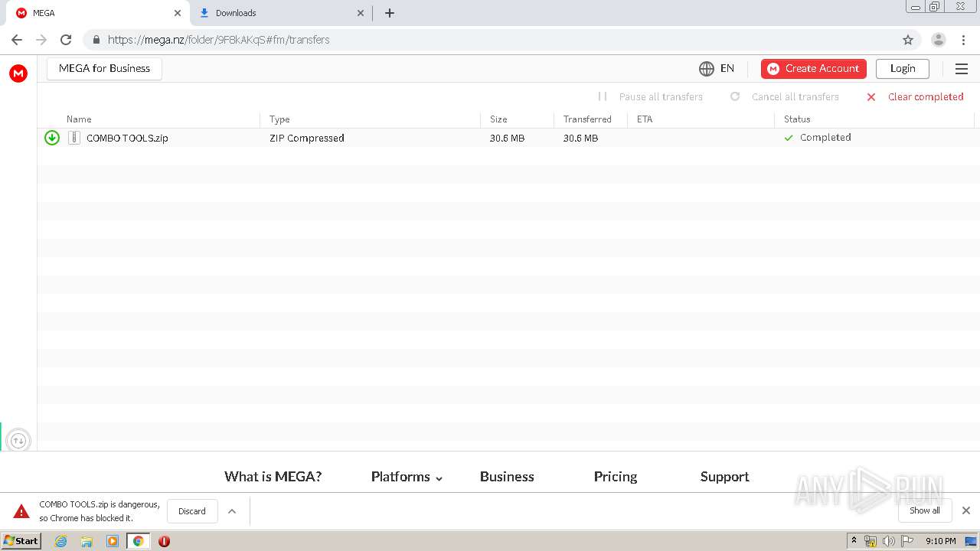Discard the blocked COMBO TOOLS.zip download
The height and width of the screenshot is (551, 980).
tap(192, 511)
